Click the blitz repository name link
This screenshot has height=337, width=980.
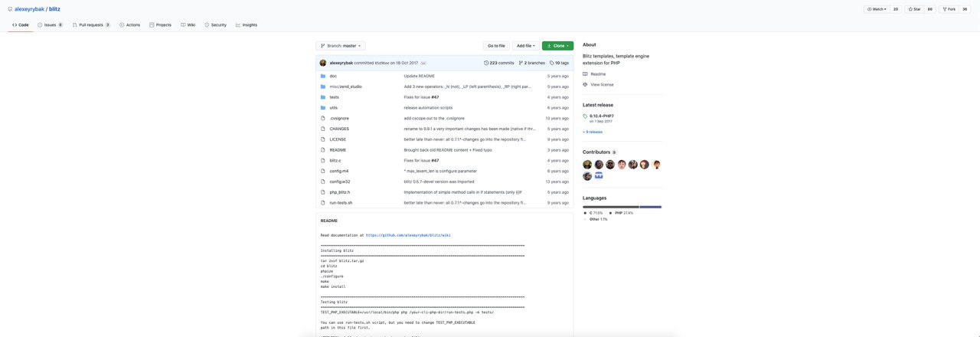point(54,9)
